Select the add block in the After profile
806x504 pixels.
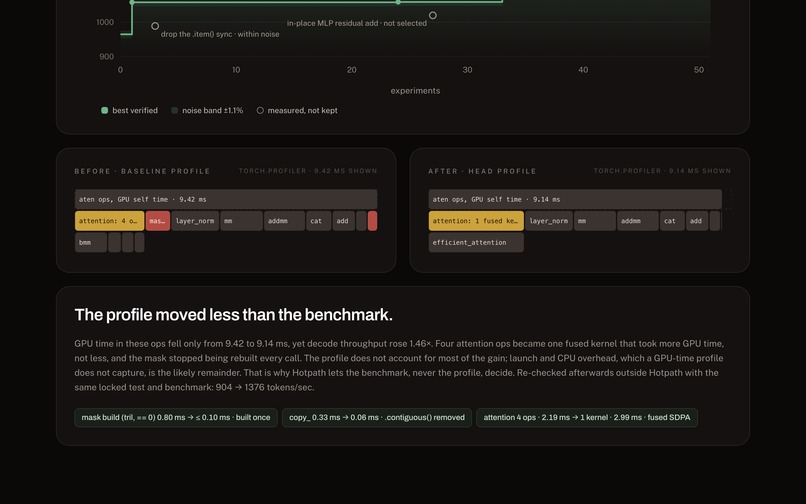click(x=697, y=221)
